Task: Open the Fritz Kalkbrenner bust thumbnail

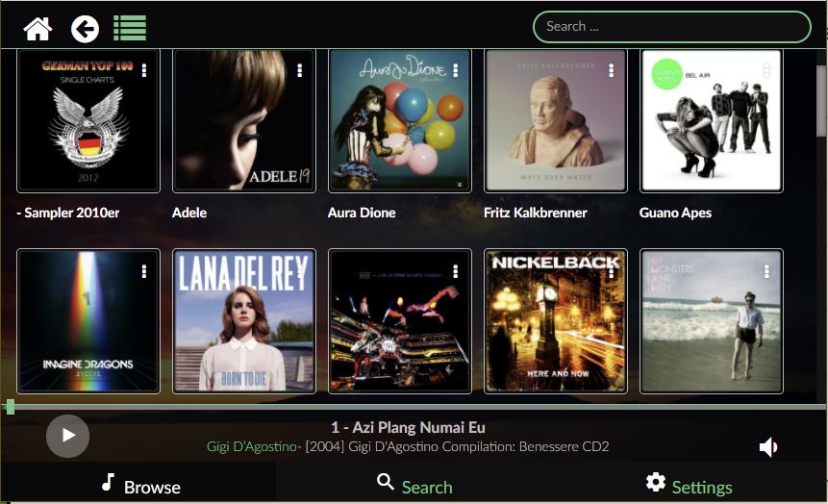Action: [556, 121]
